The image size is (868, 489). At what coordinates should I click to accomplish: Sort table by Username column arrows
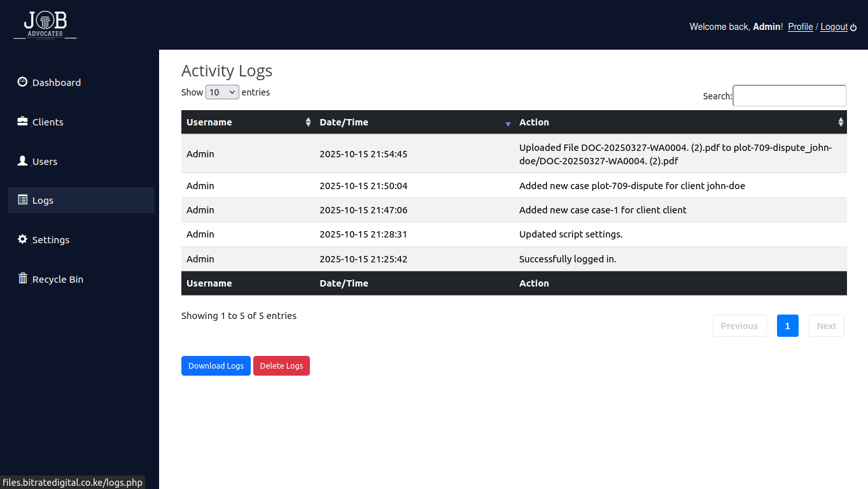point(308,122)
